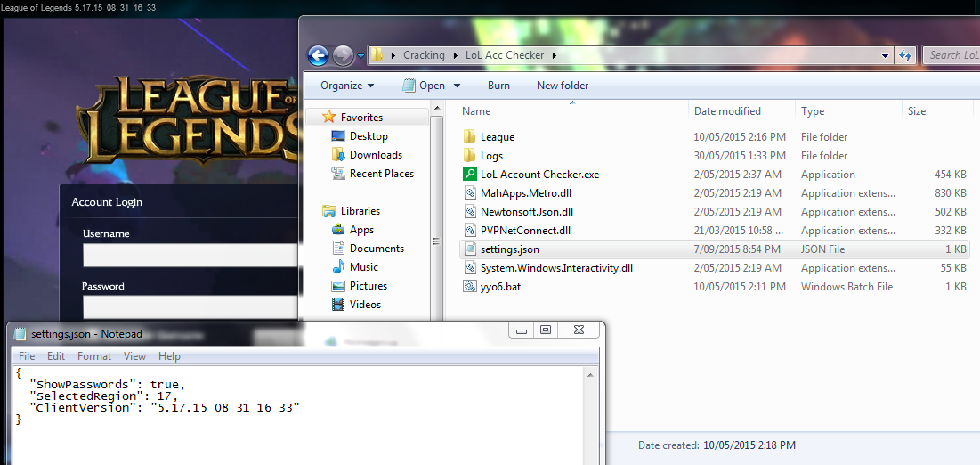Click "Windows Batch File" type text
980x465 pixels.
click(846, 287)
